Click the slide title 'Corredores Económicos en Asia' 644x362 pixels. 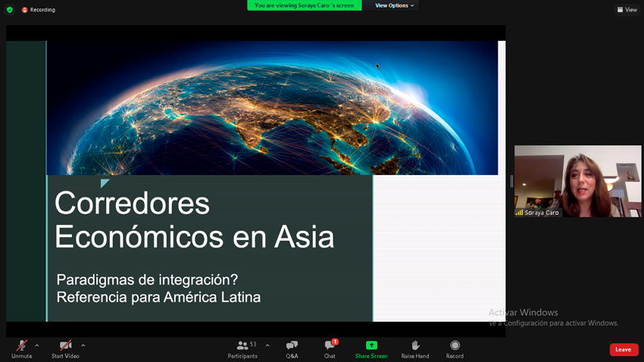click(194, 220)
